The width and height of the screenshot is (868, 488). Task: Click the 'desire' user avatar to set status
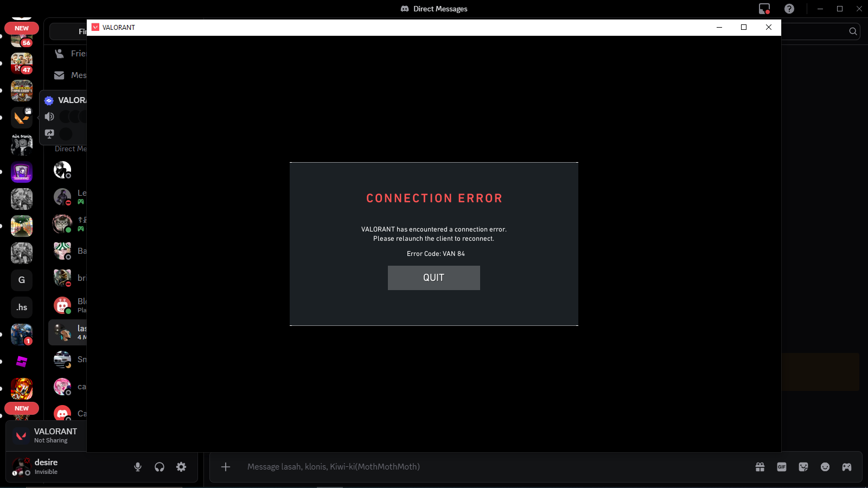pos(22,466)
